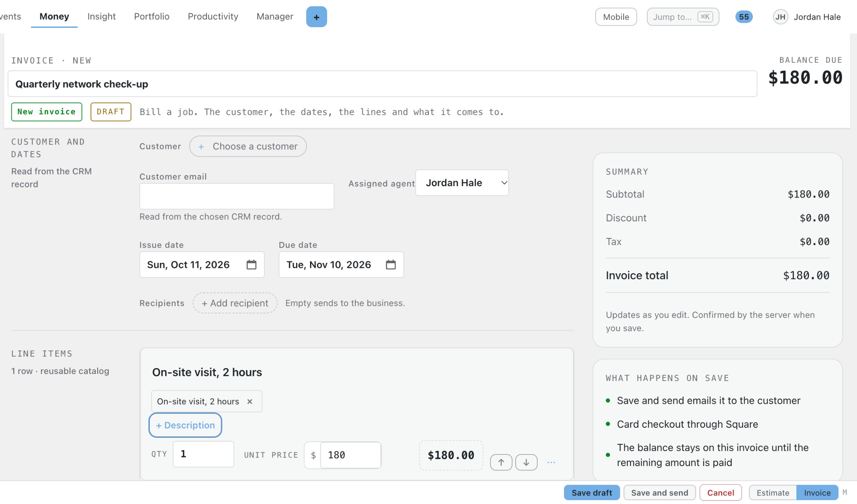Open the Insight tab

point(101,17)
